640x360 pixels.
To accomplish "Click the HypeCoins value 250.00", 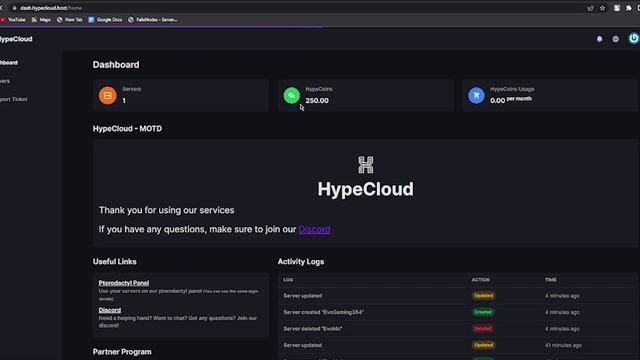I will coord(317,100).
